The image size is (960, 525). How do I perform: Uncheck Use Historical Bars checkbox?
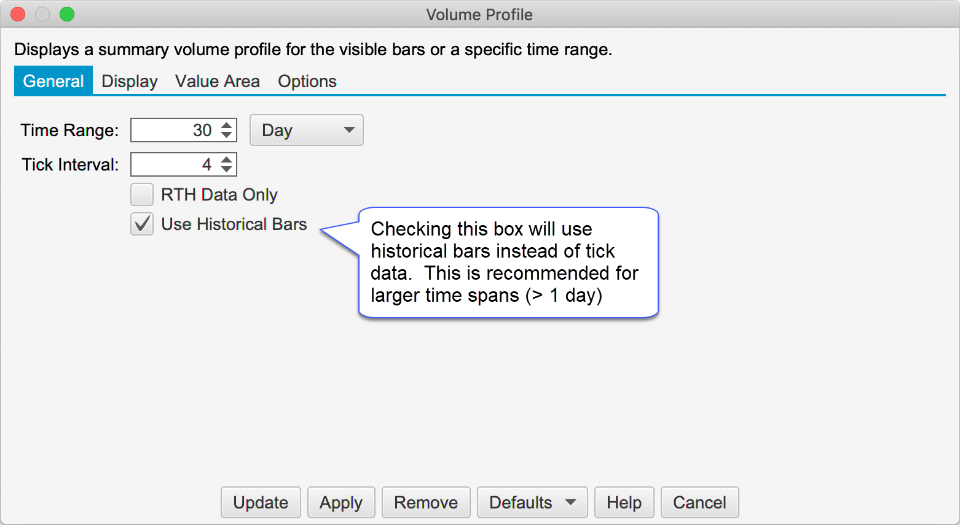point(142,224)
